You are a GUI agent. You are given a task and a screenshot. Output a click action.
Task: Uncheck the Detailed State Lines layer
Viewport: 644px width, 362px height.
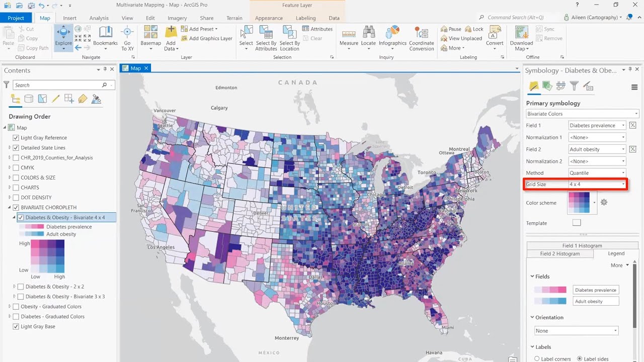(x=16, y=148)
